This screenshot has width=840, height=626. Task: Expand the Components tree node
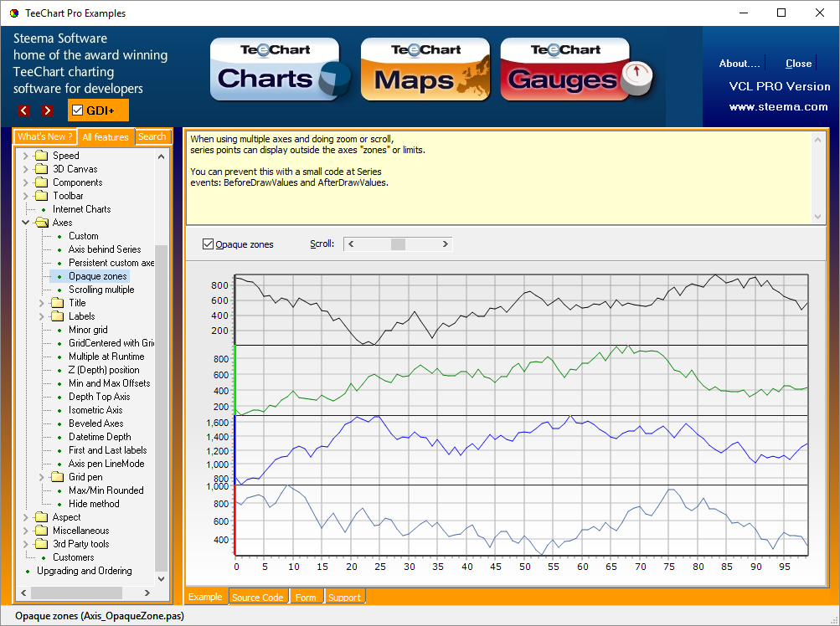[25, 182]
